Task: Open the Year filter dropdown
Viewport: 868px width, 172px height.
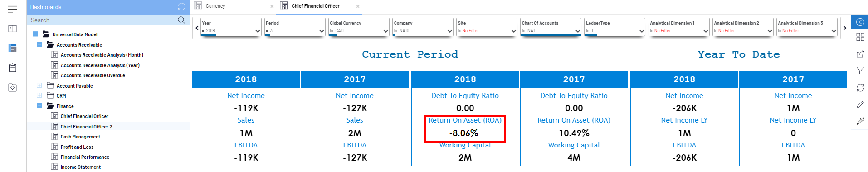Action: tap(231, 27)
